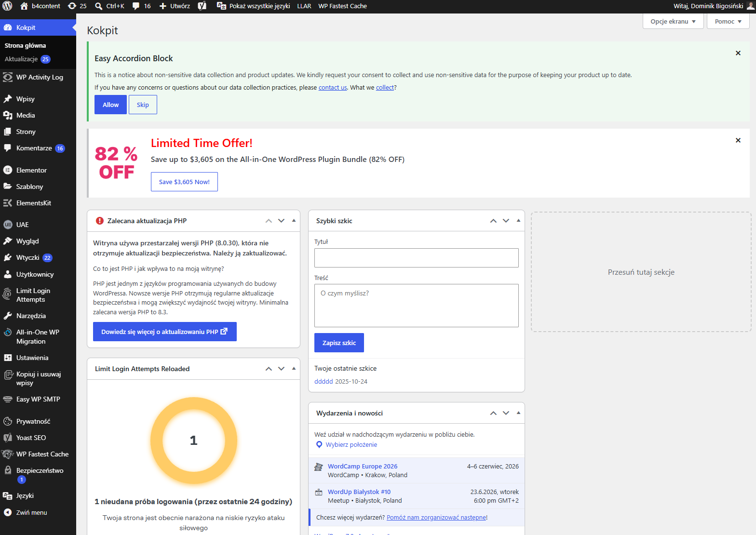756x535 pixels.
Task: Open the Media library menu
Action: click(38, 115)
